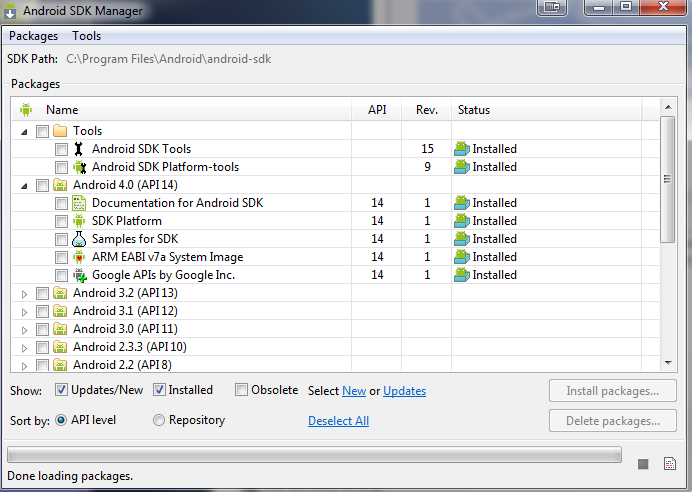Uncheck the Updates/New show filter
Image resolution: width=692 pixels, height=492 pixels.
coord(61,390)
